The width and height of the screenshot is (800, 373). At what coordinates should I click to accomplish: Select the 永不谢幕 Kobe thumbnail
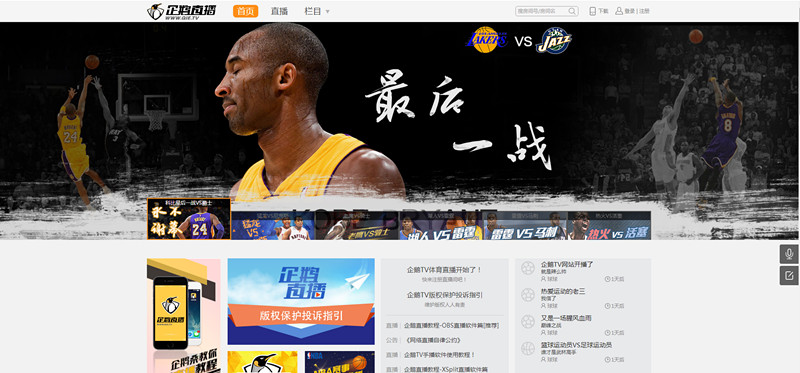(x=189, y=219)
